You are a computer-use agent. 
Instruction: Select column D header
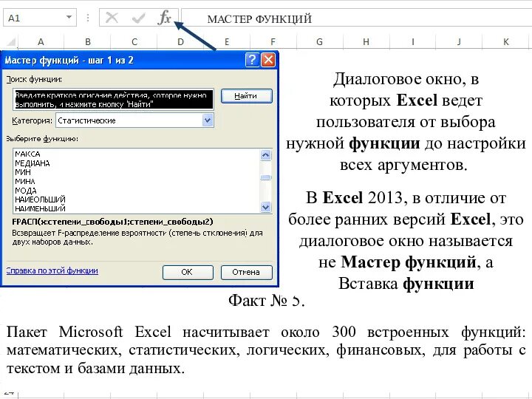coord(180,41)
